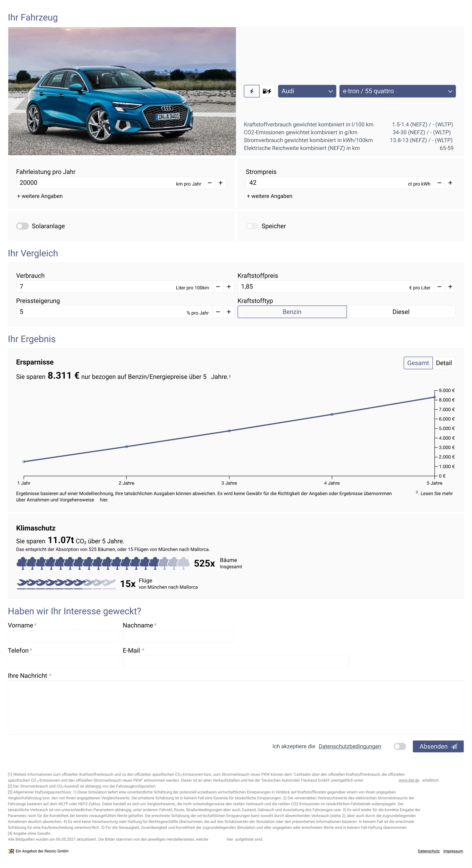Increase Fahrleistung pro Jahr with plus

click(221, 183)
